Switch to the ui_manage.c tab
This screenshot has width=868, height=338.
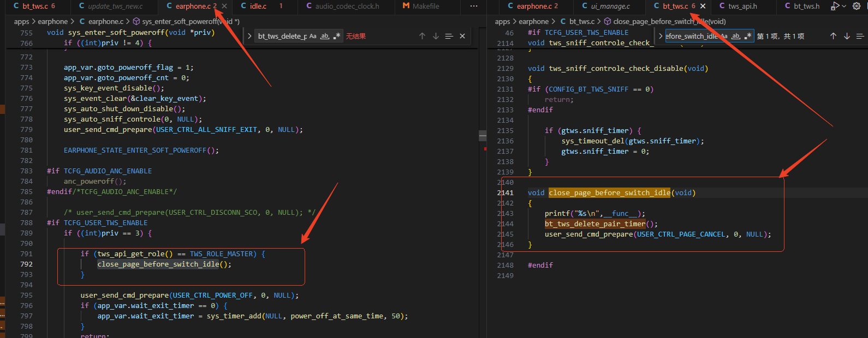(x=610, y=6)
